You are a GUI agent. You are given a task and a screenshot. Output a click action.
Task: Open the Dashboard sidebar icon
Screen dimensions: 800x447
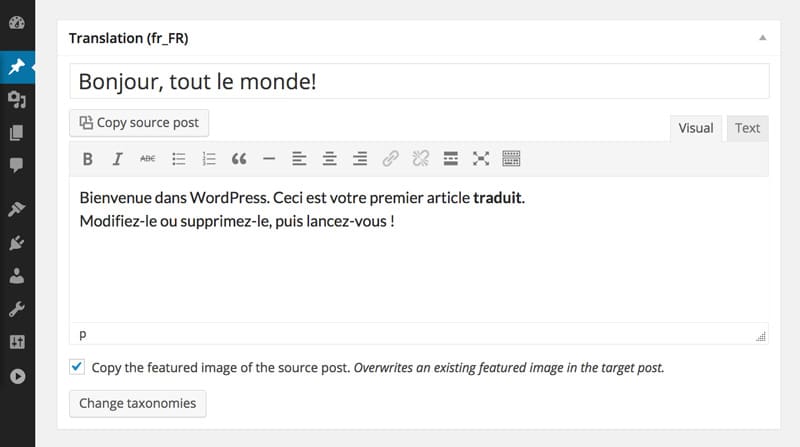coord(17,22)
